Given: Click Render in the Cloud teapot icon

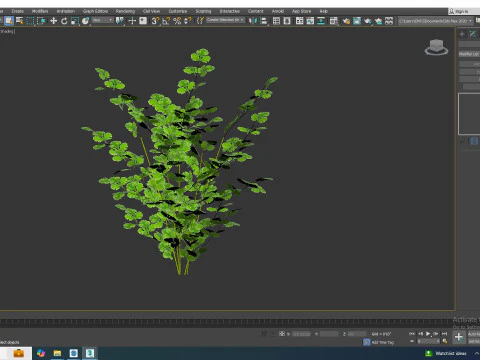Looking at the screenshot, I should (378, 21).
